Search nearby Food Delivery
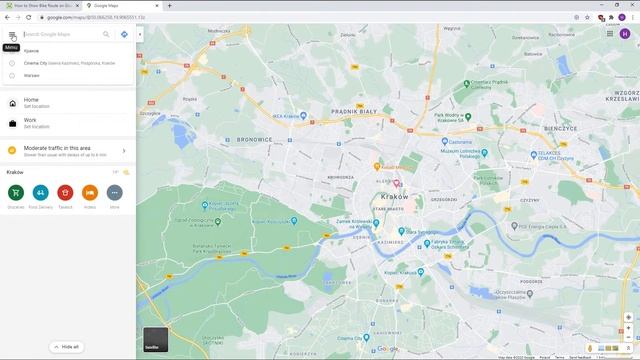This screenshot has width=640, height=360. (40, 193)
